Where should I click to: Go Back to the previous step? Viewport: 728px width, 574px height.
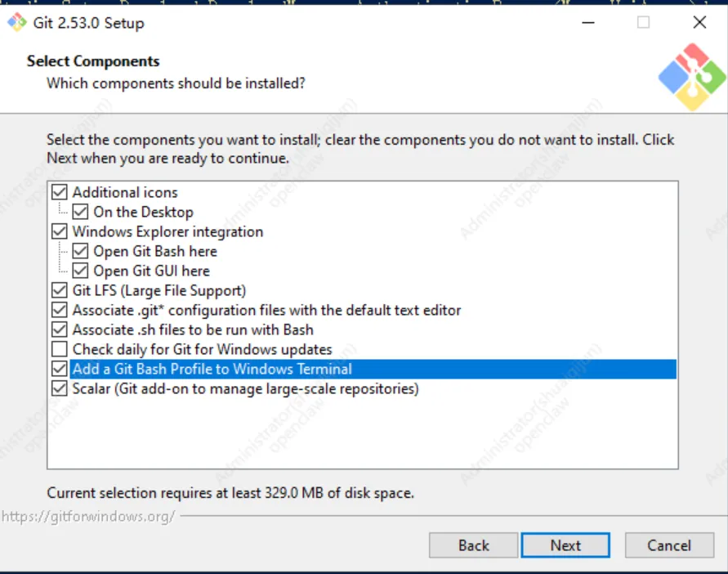pos(473,545)
